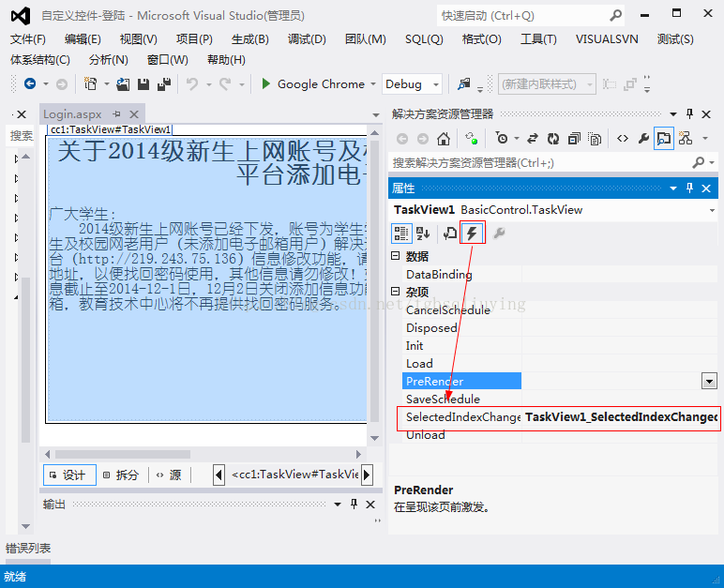Screen dimensions: 724x588
Task: Collapse the 数据 category in Properties
Action: (x=395, y=255)
